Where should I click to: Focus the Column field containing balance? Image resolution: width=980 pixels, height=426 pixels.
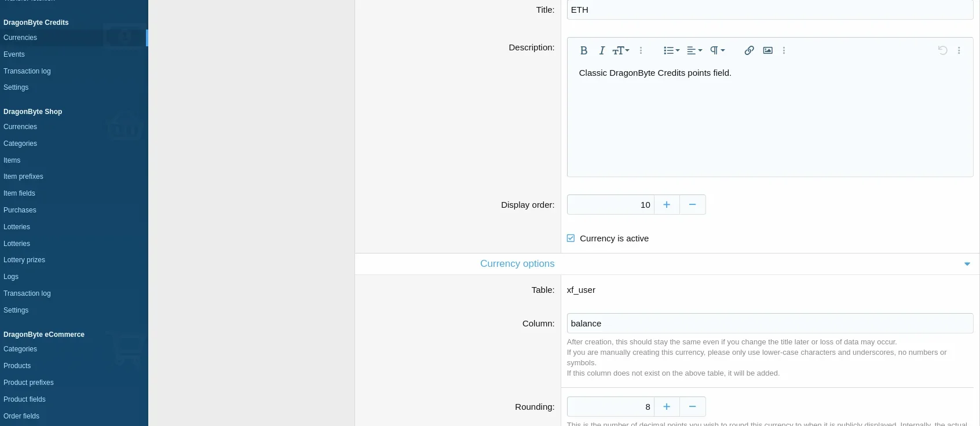pyautogui.click(x=770, y=324)
